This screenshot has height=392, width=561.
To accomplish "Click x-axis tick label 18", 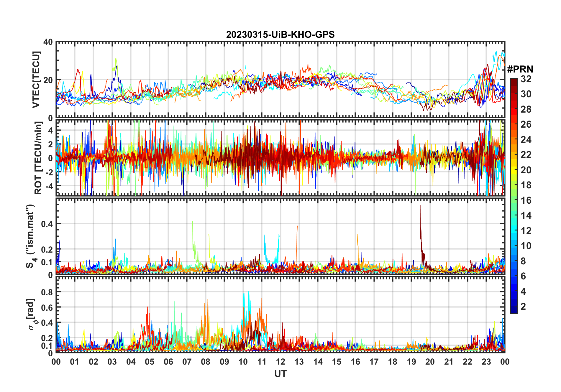I will (x=393, y=362).
